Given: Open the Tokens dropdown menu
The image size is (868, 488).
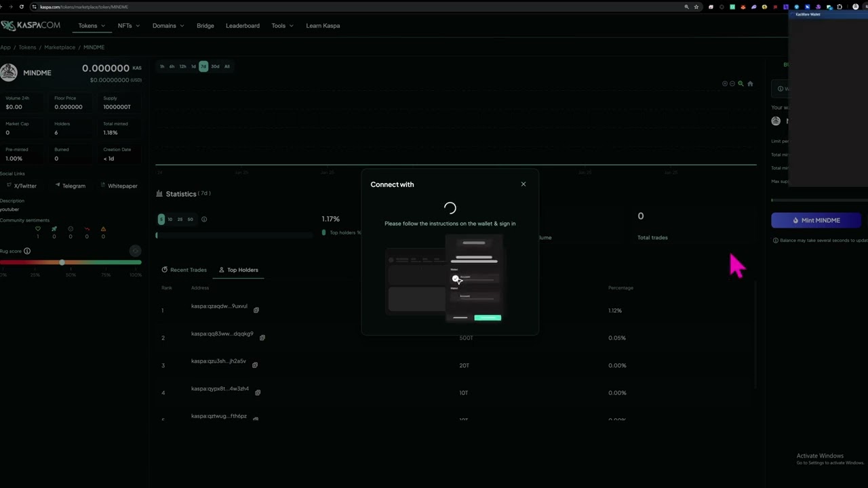Looking at the screenshot, I should (92, 26).
